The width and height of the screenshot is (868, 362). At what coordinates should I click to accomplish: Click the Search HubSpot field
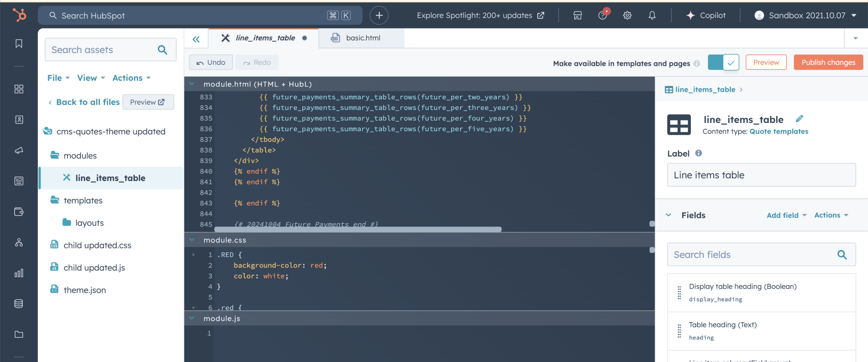(x=200, y=15)
